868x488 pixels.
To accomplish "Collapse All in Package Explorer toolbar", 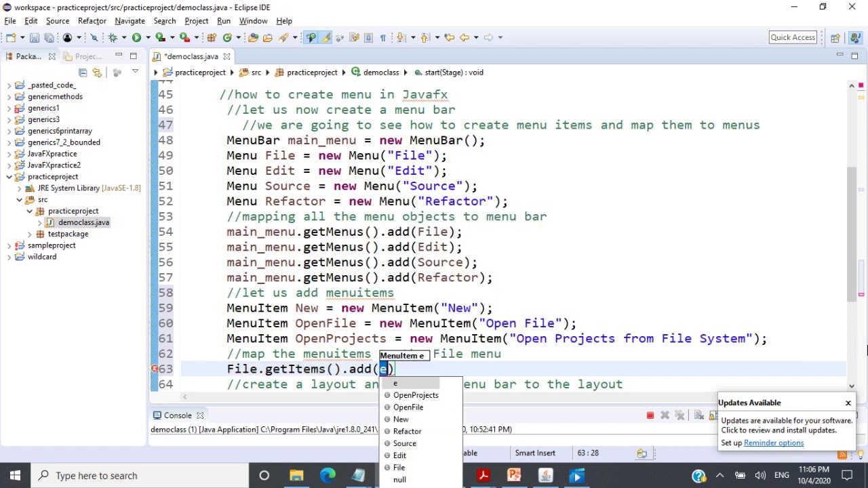I will coord(83,73).
